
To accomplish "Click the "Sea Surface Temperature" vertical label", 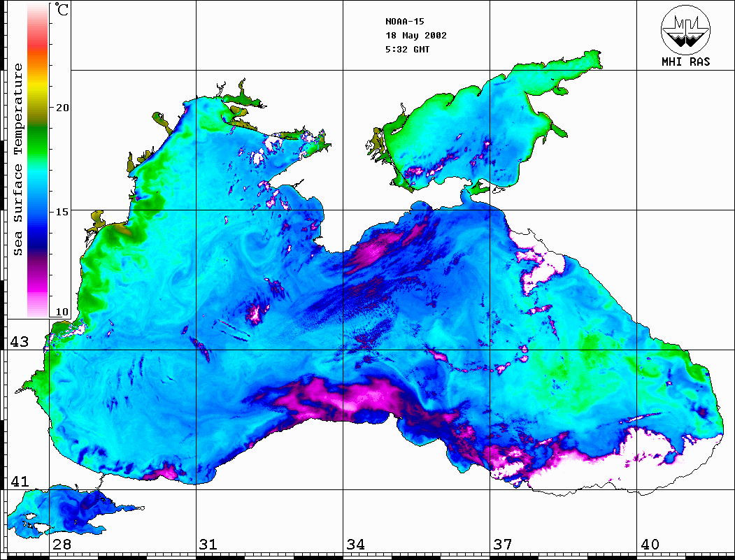I will click(17, 159).
